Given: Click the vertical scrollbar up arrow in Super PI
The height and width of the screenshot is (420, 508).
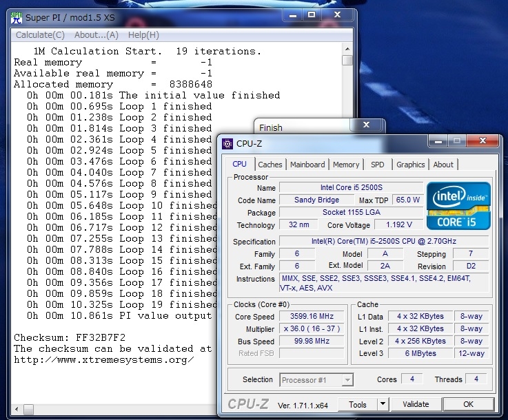Looking at the screenshot, I should (x=347, y=49).
